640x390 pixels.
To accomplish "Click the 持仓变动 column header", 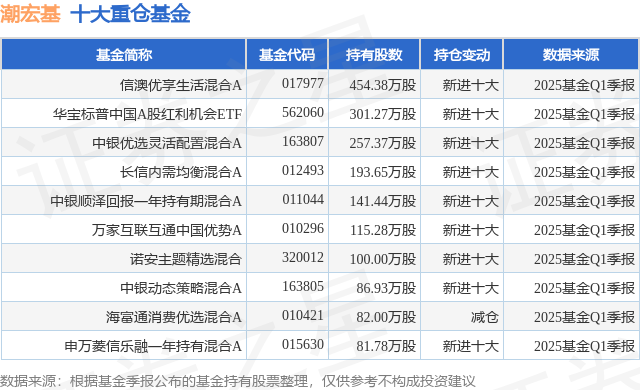I will pos(462,55).
